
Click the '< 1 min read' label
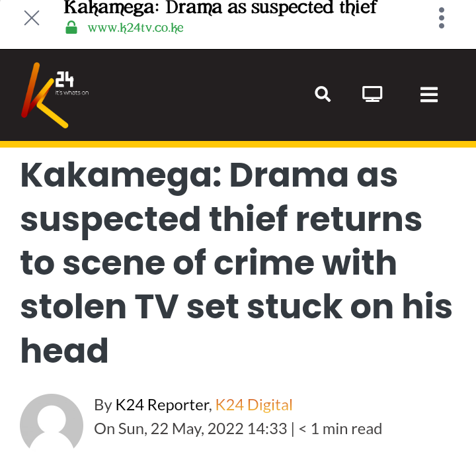tap(340, 429)
